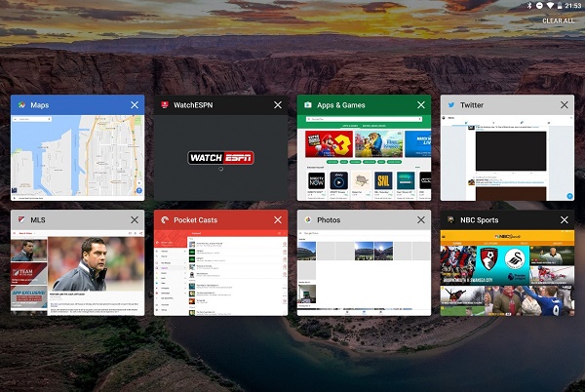
Task: Tap the Twitter bird icon in its card header
Action: 451,105
